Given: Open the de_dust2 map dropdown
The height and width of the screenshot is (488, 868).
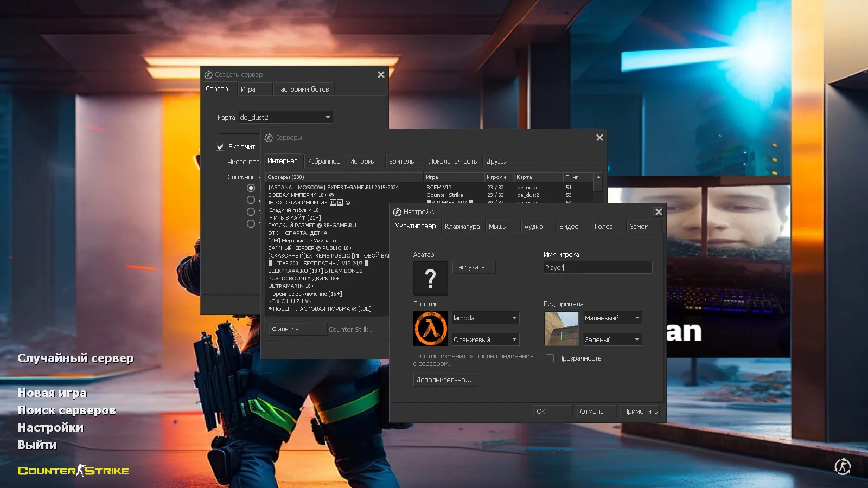Looking at the screenshot, I should pyautogui.click(x=285, y=117).
